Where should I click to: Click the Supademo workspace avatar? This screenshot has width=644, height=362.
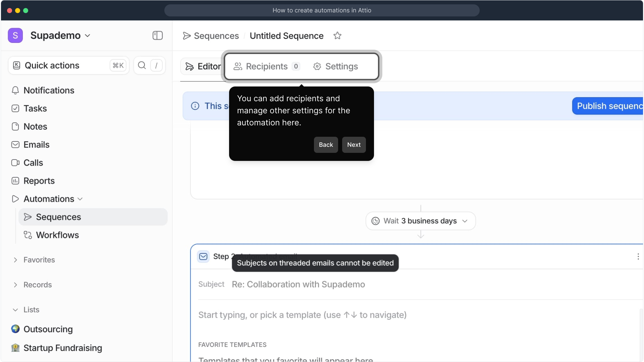pyautogui.click(x=15, y=36)
